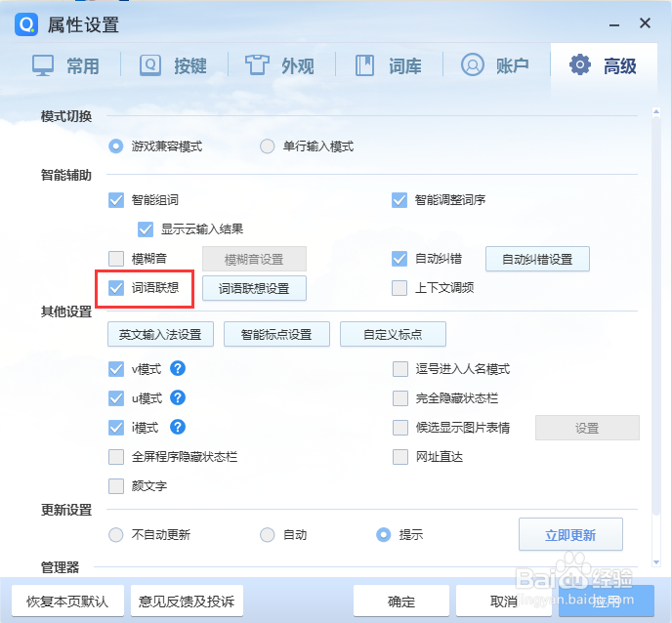Viewport: 672px width, 623px height.
Task: Click 恢复本页默认 button
Action: pyautogui.click(x=67, y=602)
